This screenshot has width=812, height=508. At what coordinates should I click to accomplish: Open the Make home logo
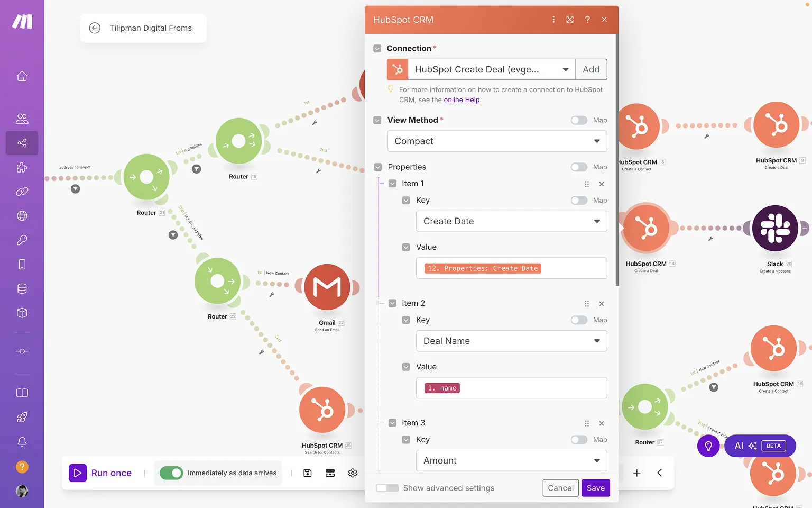click(22, 22)
